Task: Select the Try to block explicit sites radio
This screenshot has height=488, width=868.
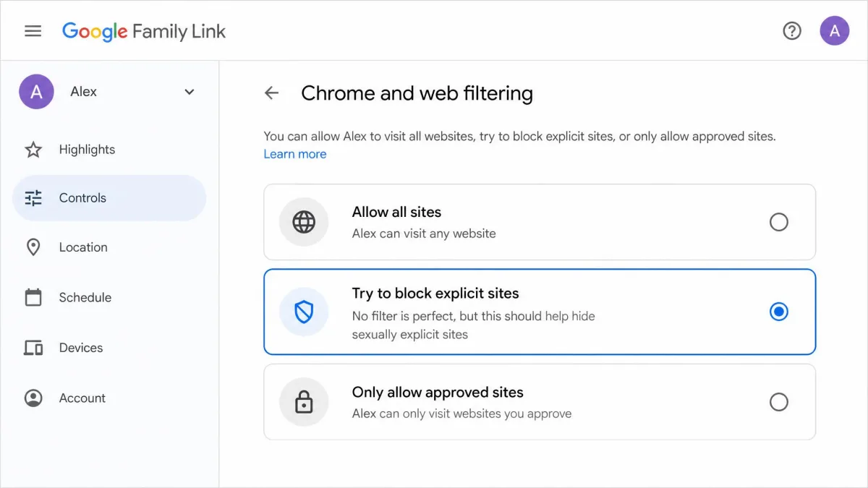Action: coord(779,312)
